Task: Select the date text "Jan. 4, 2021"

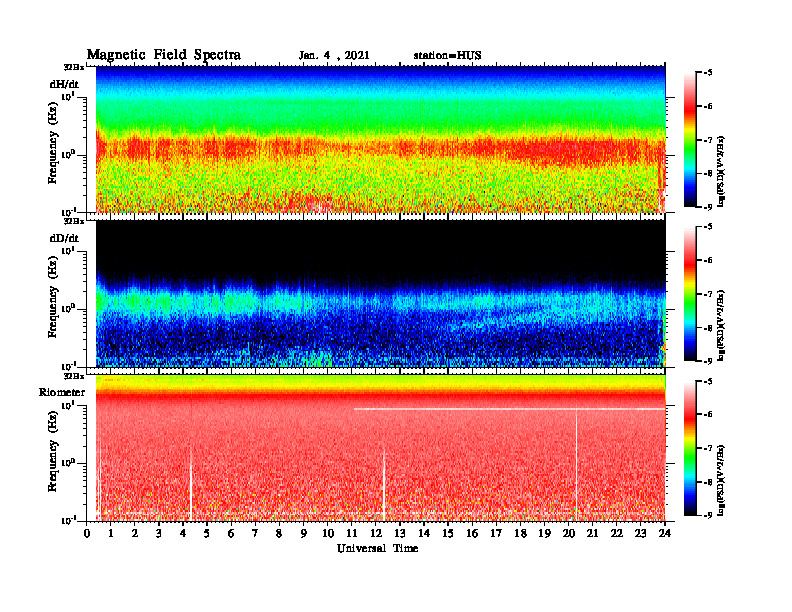Action: click(x=334, y=55)
